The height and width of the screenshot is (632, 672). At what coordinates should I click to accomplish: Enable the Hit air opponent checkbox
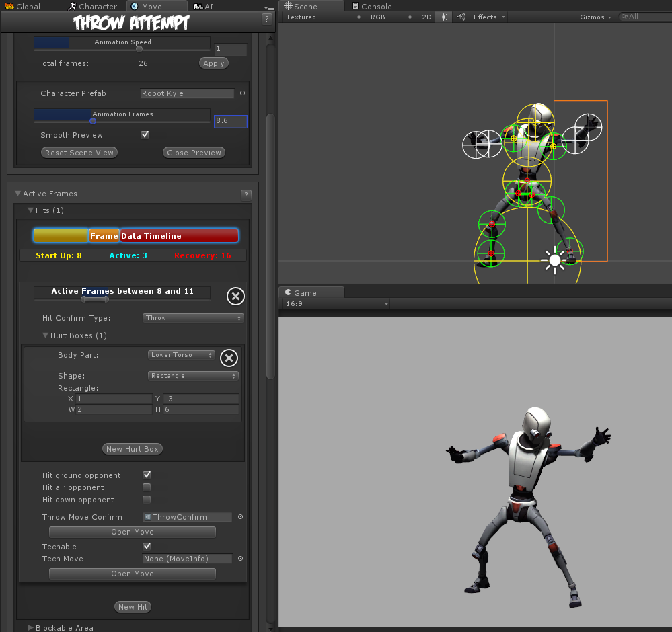146,487
